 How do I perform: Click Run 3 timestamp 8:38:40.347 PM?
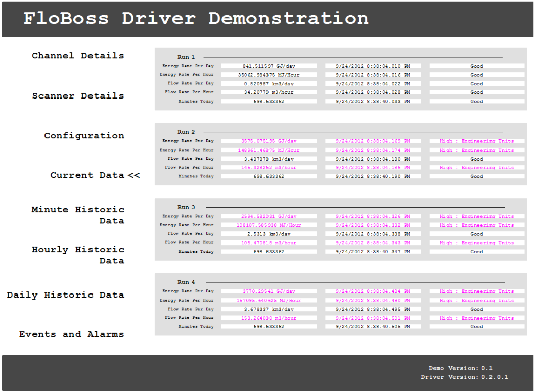pyautogui.click(x=373, y=252)
